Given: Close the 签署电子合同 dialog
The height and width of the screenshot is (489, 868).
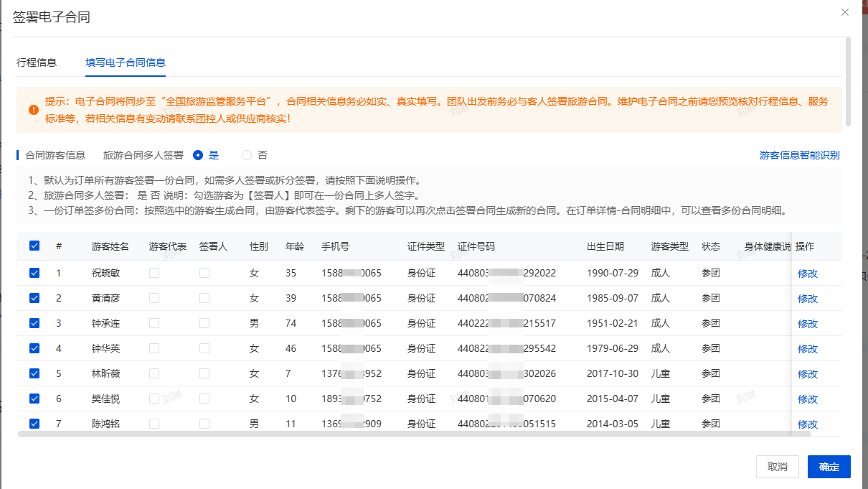Looking at the screenshot, I should click(845, 12).
